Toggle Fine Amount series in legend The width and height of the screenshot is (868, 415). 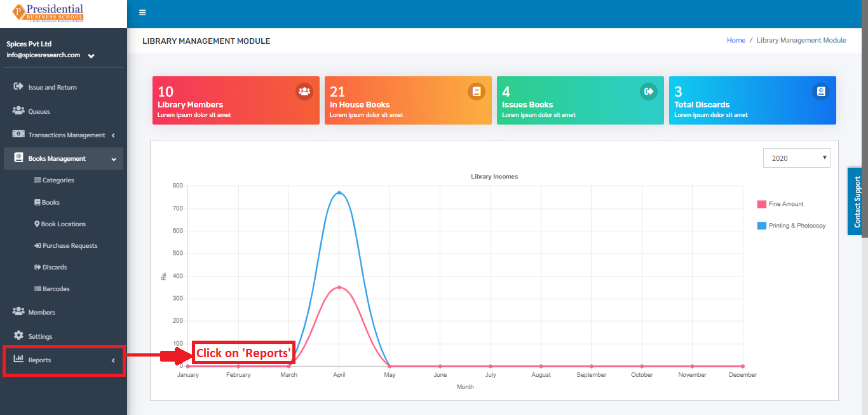[780, 204]
